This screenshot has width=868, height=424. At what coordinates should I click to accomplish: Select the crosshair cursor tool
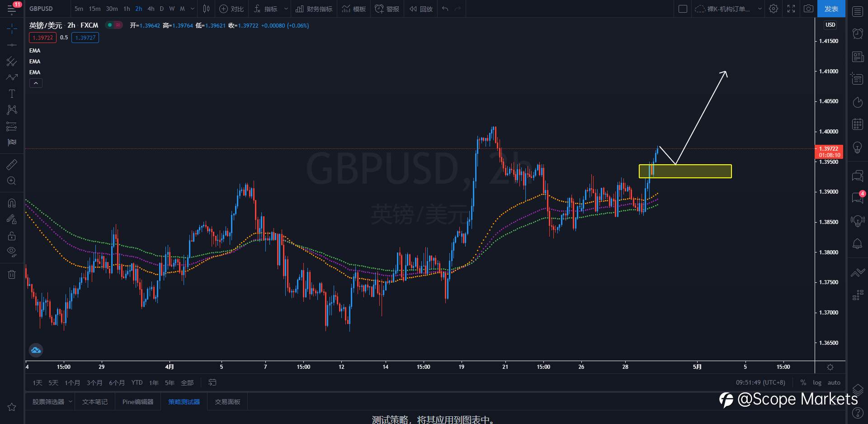(12, 29)
